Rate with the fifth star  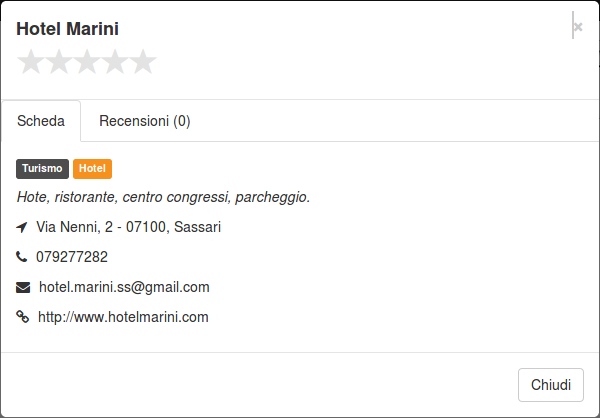tap(143, 62)
